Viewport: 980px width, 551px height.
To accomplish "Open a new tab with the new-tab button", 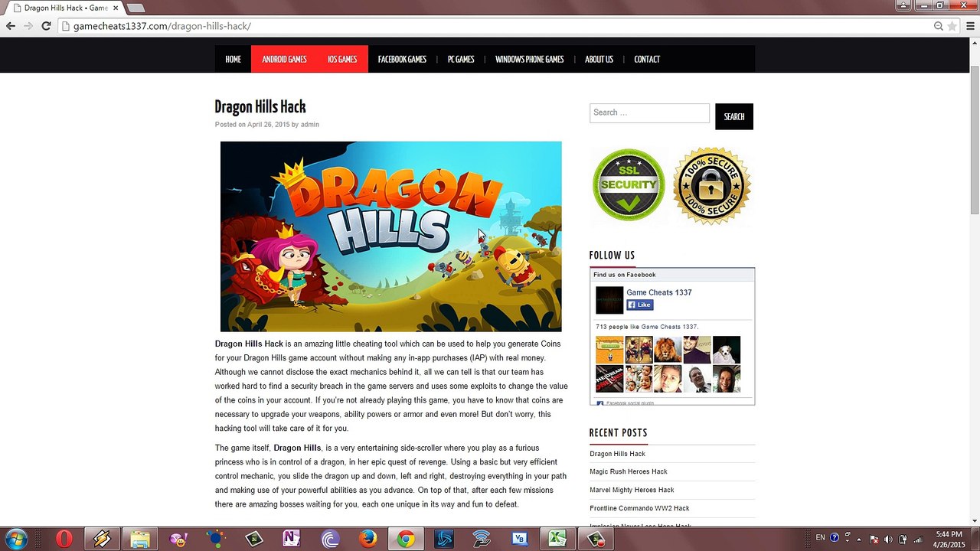I will tap(136, 8).
